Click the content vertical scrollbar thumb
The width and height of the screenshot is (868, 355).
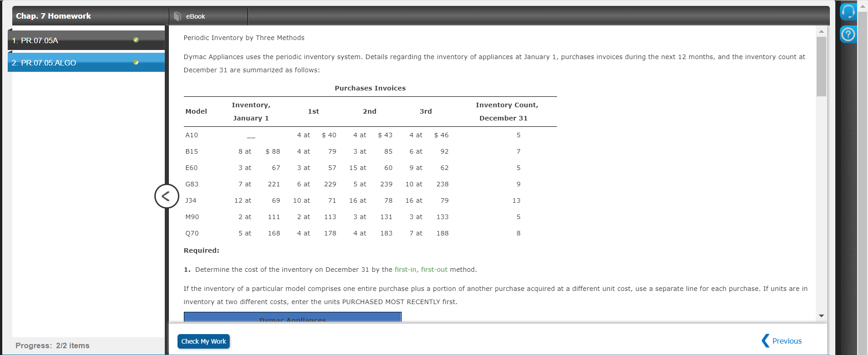pyautogui.click(x=821, y=66)
